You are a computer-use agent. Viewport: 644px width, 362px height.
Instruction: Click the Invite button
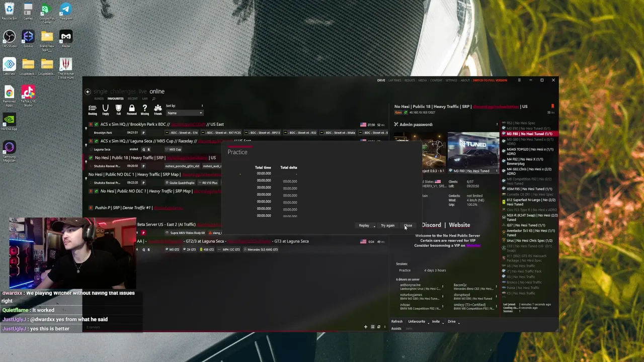pyautogui.click(x=436, y=321)
